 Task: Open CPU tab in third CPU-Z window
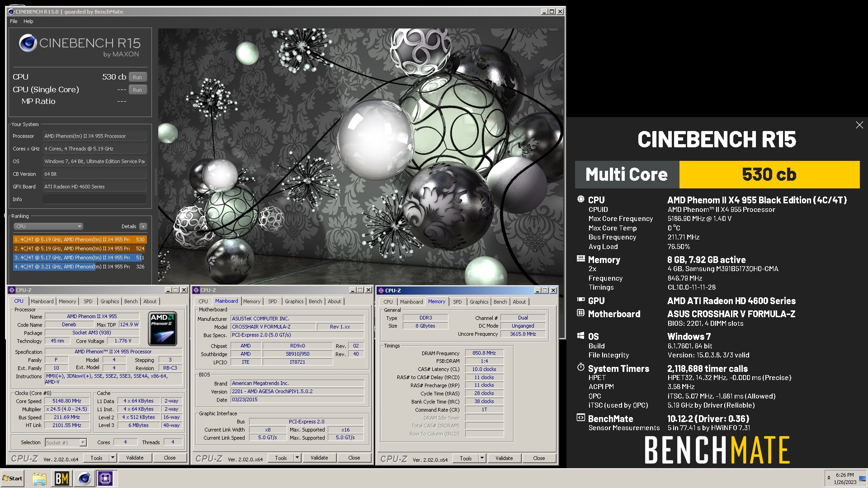388,302
